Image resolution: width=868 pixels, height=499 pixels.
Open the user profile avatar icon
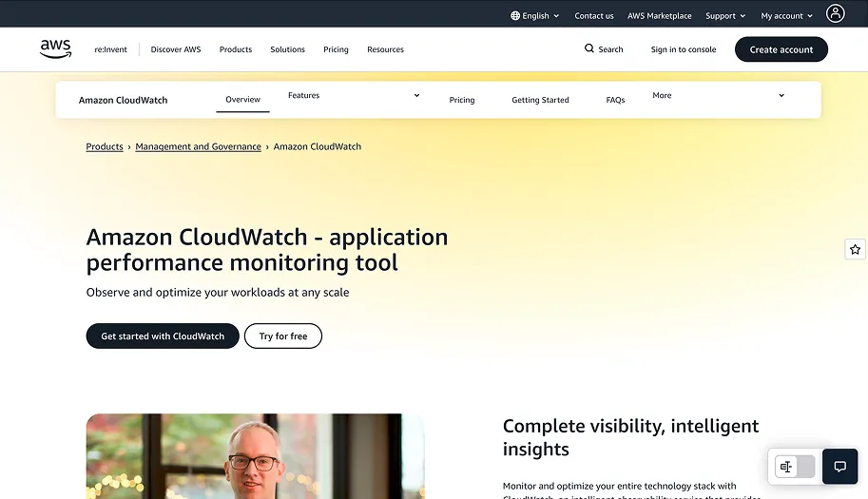836,13
